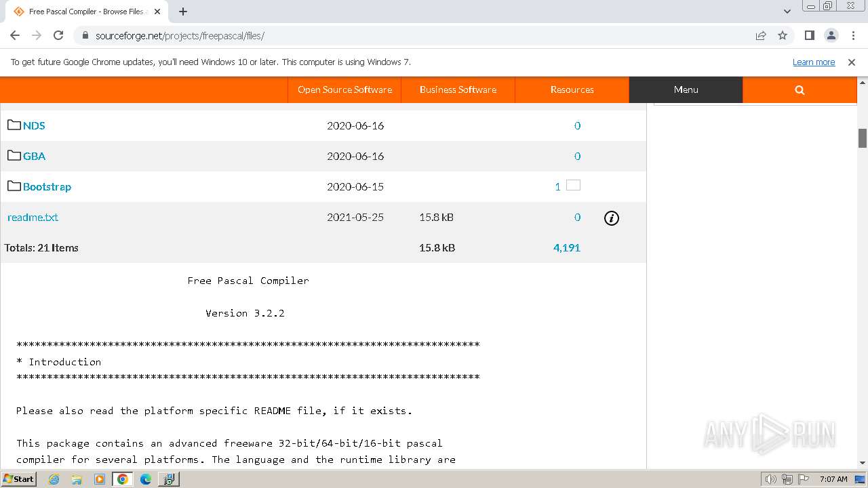Open the Chrome profile avatar menu

tap(831, 35)
